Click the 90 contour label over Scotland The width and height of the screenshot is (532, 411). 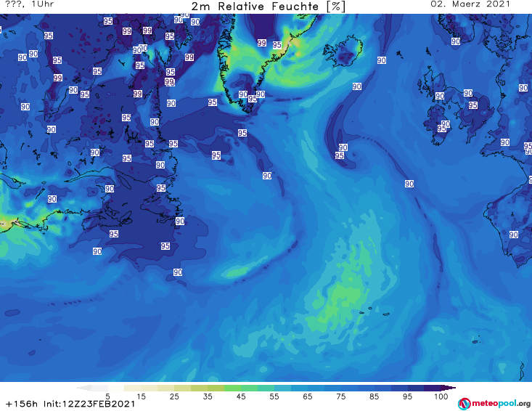pyautogui.click(x=440, y=96)
